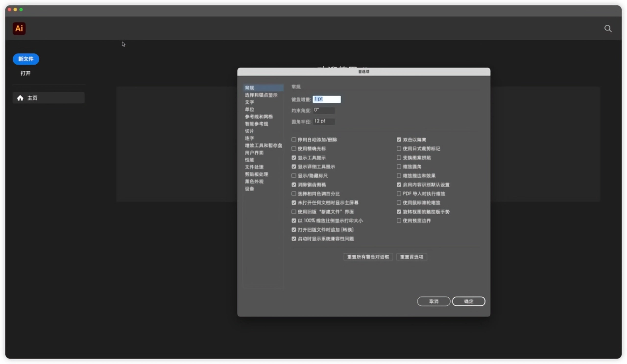Viewport: 627px width, 364px height.
Task: Click the home icon beside 主页
Action: point(20,98)
